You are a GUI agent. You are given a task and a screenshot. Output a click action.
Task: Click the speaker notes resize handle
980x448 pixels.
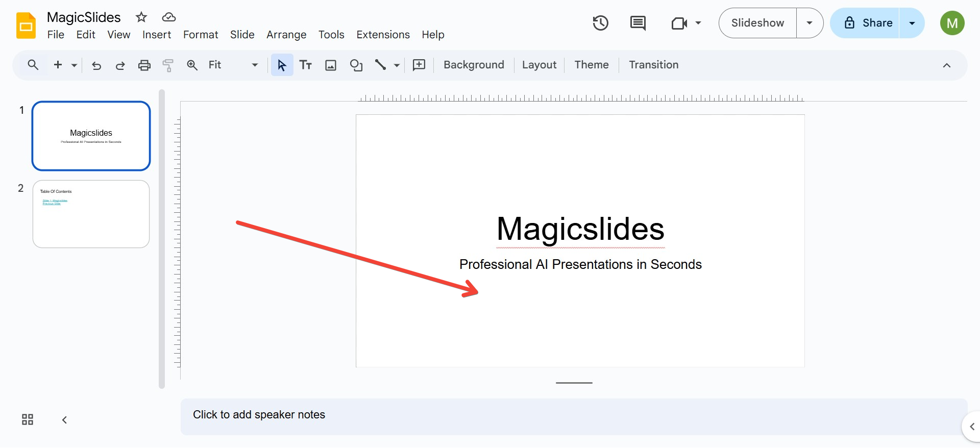click(x=574, y=383)
